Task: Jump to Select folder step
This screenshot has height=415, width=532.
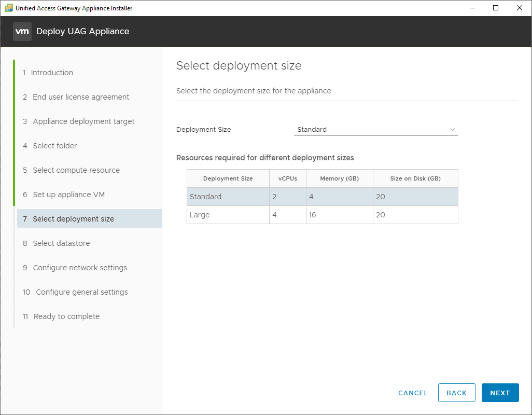Action: click(54, 146)
